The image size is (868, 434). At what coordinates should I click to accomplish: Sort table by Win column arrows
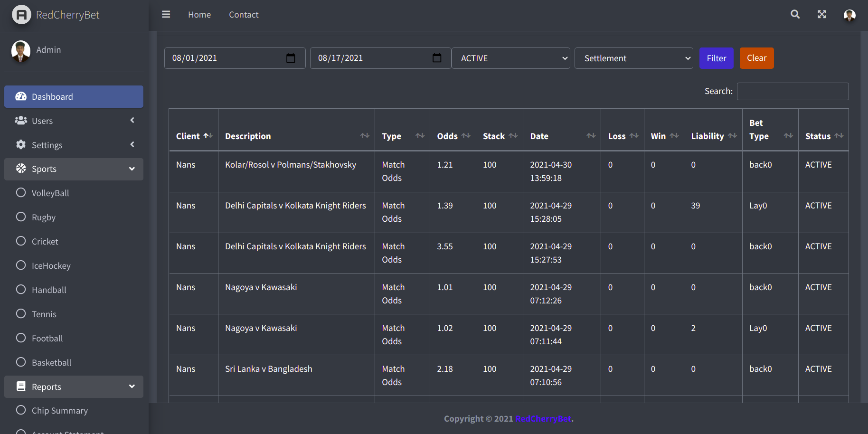click(x=674, y=136)
